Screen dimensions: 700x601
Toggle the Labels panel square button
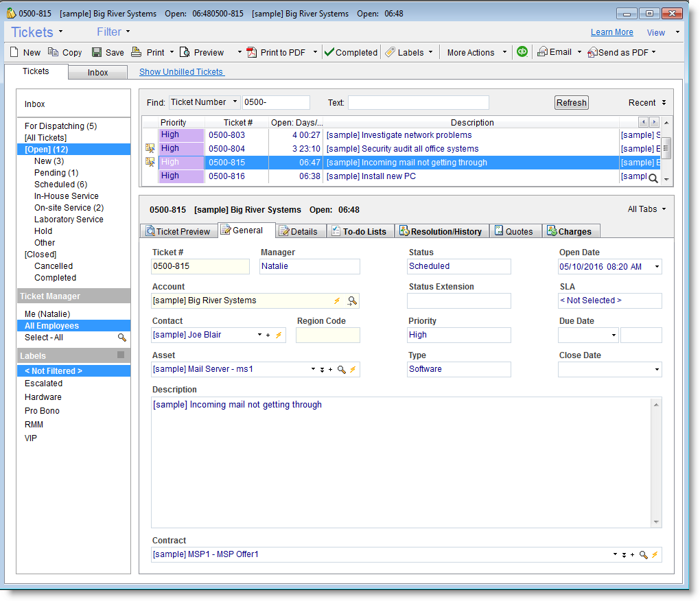click(x=121, y=355)
